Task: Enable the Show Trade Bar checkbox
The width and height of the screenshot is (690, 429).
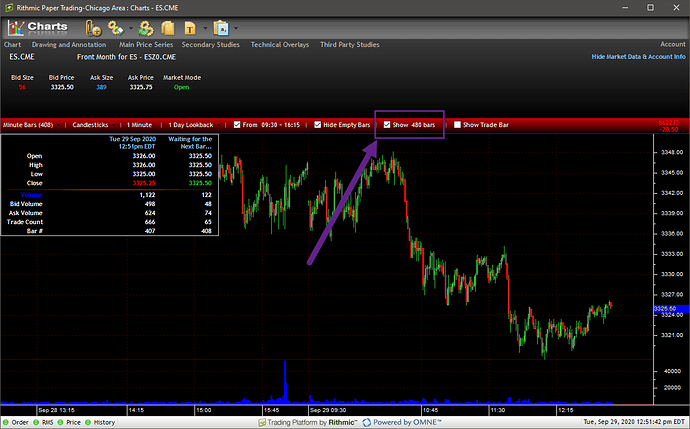Action: pyautogui.click(x=457, y=125)
